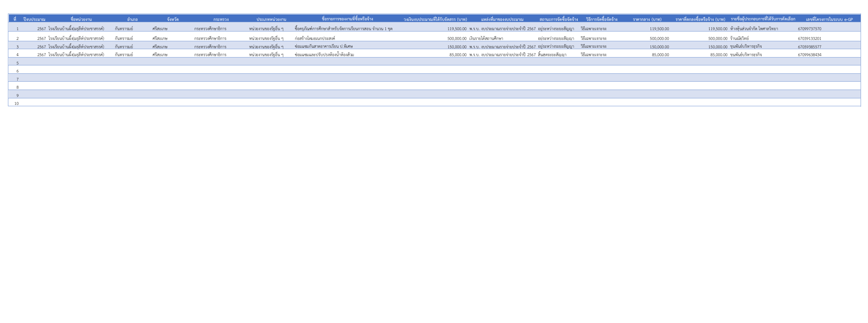This screenshot has width=868, height=323.
Task: Select empty row number 5
Action: tap(18, 63)
